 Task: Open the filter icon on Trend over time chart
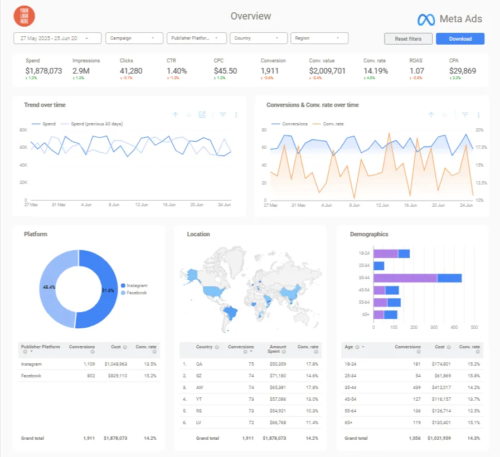pyautogui.click(x=223, y=115)
